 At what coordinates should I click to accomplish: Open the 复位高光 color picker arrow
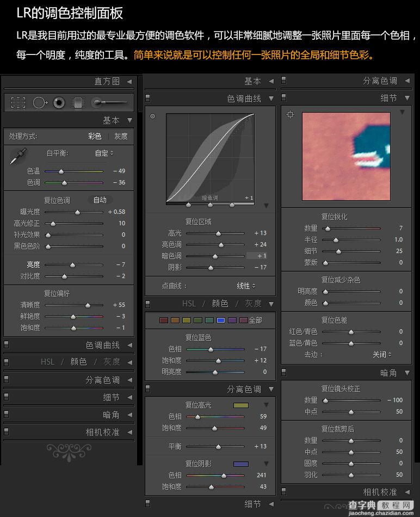[x=266, y=405]
